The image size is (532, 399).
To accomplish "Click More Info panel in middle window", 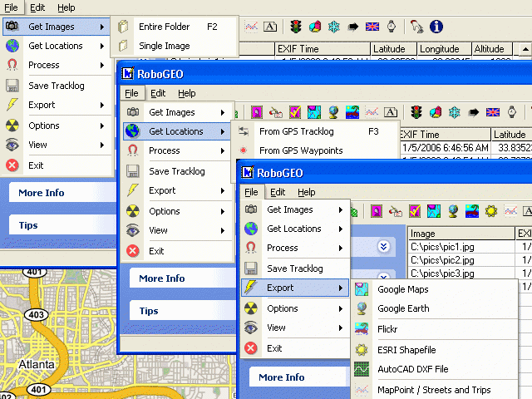I will tap(182, 278).
